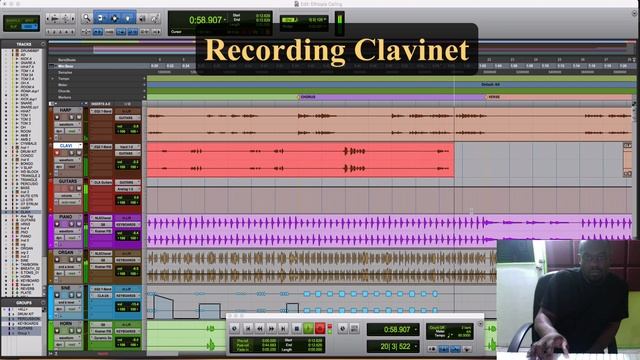
Task: Click Return to Zero in transport window
Action: click(x=248, y=328)
